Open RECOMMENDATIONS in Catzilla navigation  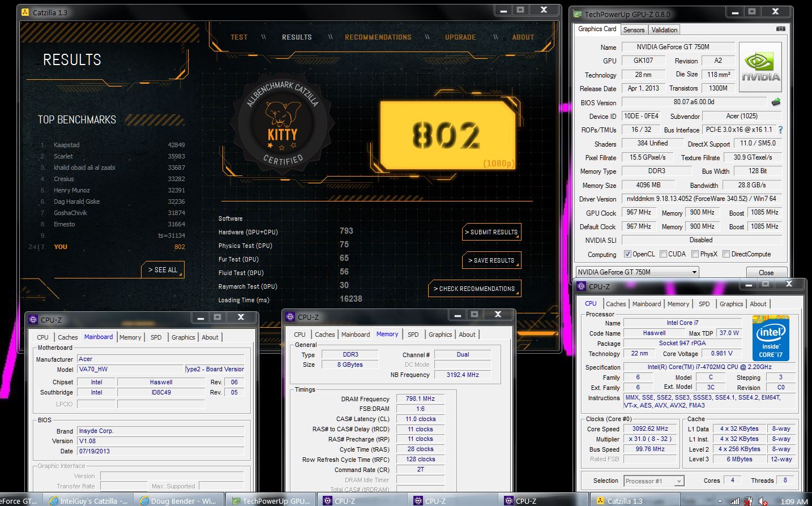coord(378,37)
